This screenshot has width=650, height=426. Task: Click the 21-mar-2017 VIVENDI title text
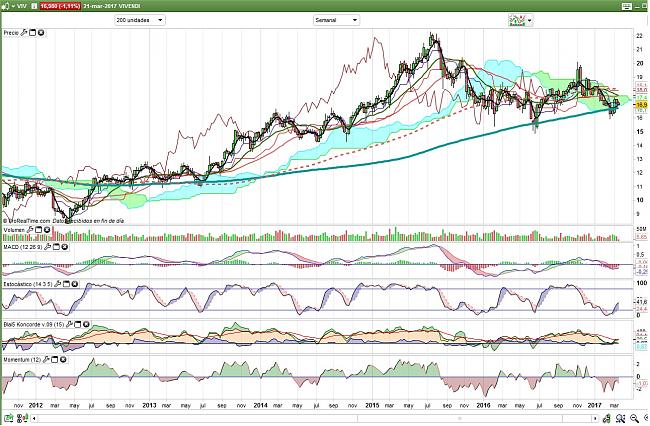pyautogui.click(x=112, y=6)
